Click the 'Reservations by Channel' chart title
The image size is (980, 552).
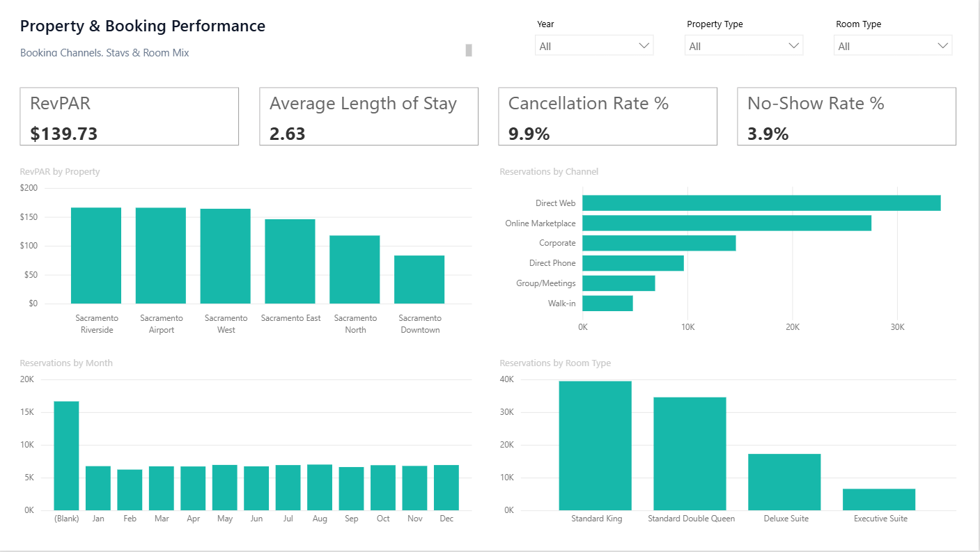(x=549, y=171)
